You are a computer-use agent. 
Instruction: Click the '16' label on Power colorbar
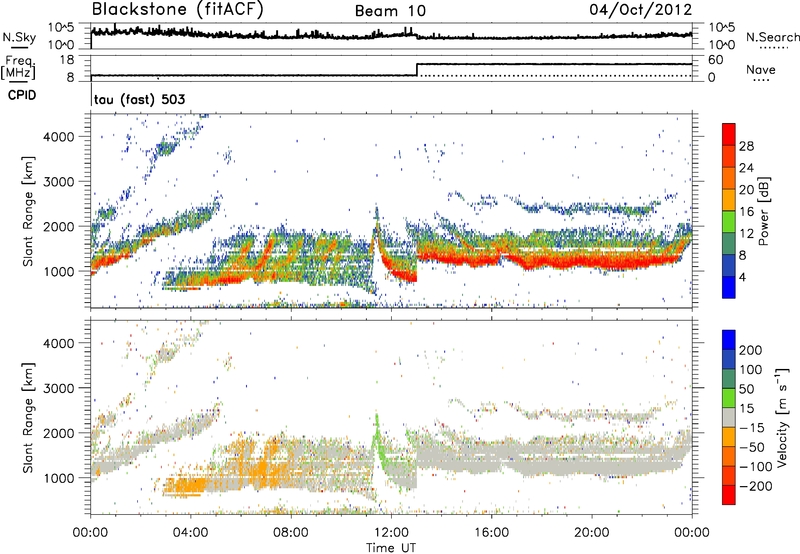745,212
